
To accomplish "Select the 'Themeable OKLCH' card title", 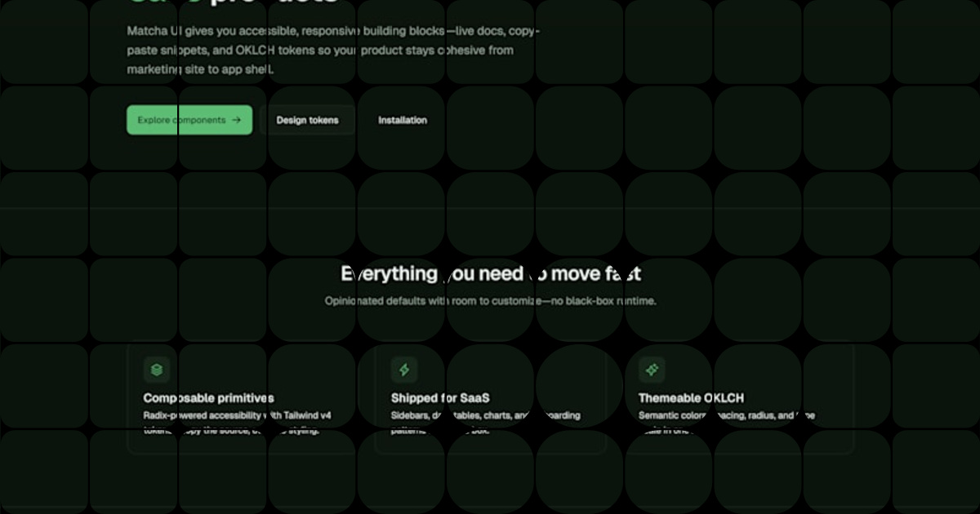I will point(691,398).
